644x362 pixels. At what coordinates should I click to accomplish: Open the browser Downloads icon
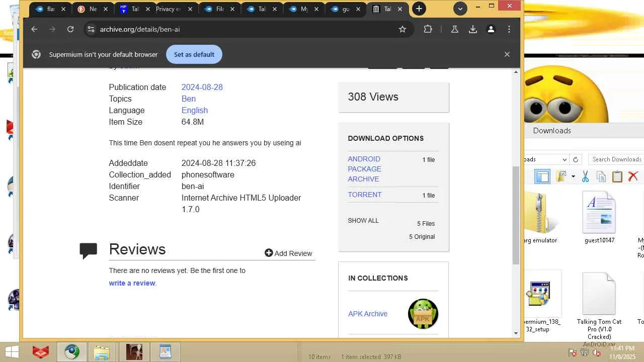(473, 29)
